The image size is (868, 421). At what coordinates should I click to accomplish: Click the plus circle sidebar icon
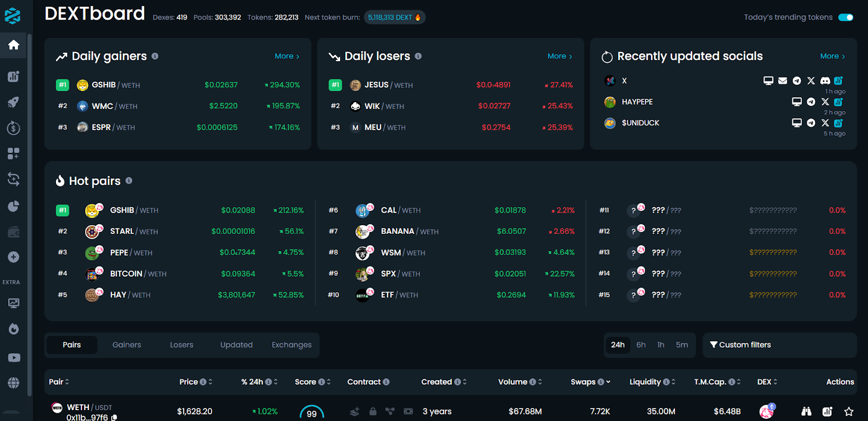(x=14, y=257)
